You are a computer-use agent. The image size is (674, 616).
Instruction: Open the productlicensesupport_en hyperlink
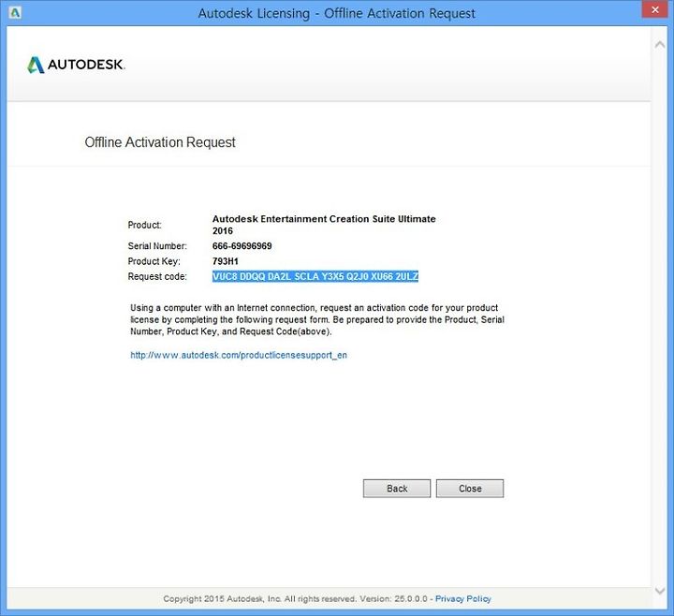pyautogui.click(x=239, y=355)
